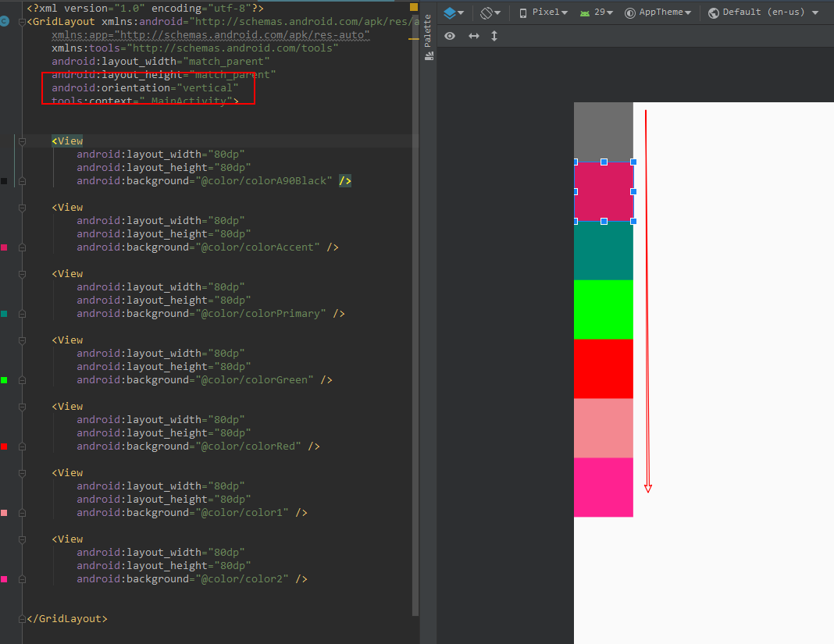
Task: Click the vertical expand arrow icon
Action: pyautogui.click(x=494, y=36)
